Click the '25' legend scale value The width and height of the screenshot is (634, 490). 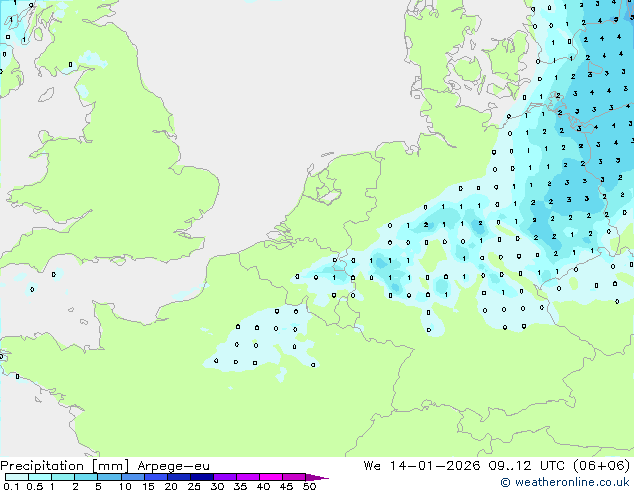194,486
